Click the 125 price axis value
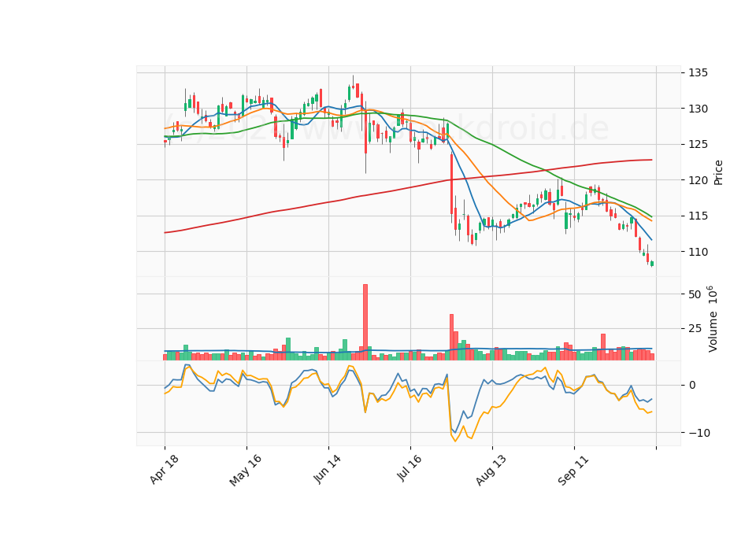 699,145
